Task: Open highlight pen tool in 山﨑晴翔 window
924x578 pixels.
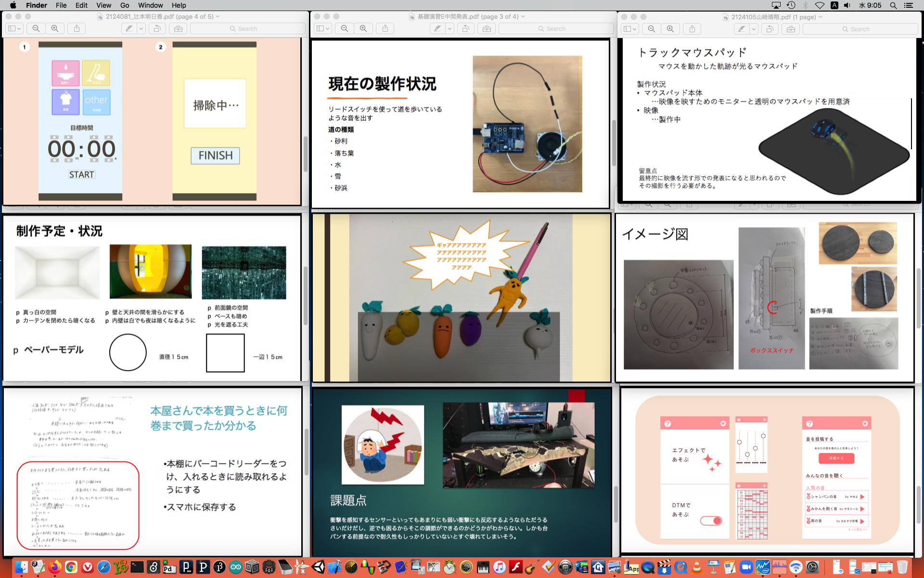Action: [742, 29]
